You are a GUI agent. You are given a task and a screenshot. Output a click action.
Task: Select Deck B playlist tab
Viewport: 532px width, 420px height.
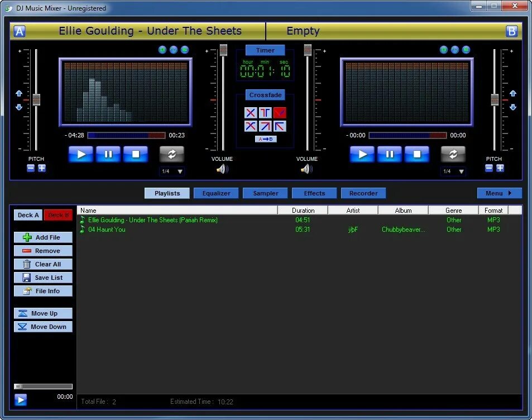59,215
